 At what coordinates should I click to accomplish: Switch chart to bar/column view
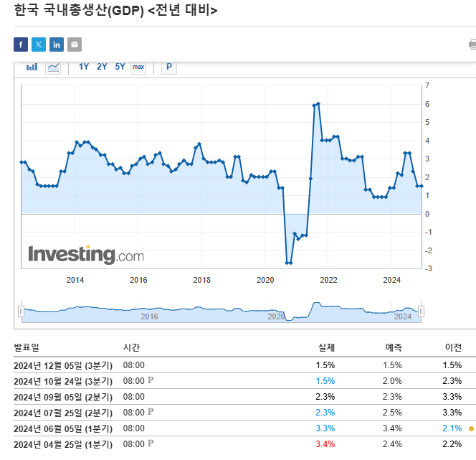tap(32, 67)
